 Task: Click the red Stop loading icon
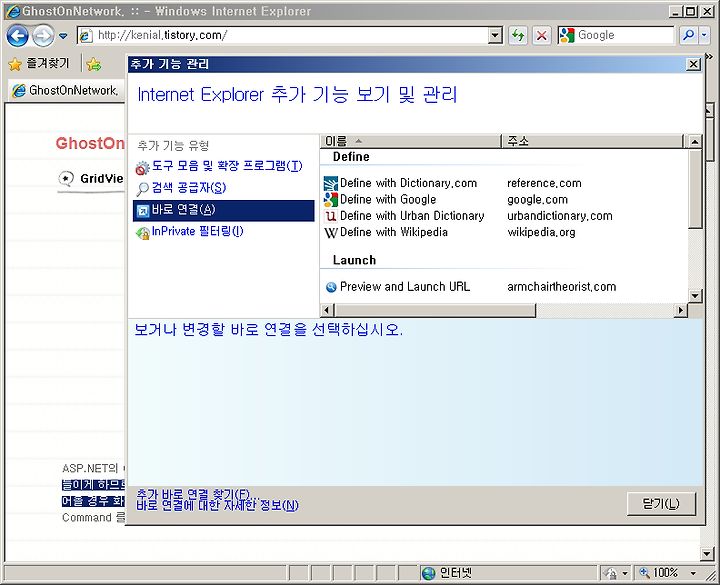tap(542, 35)
